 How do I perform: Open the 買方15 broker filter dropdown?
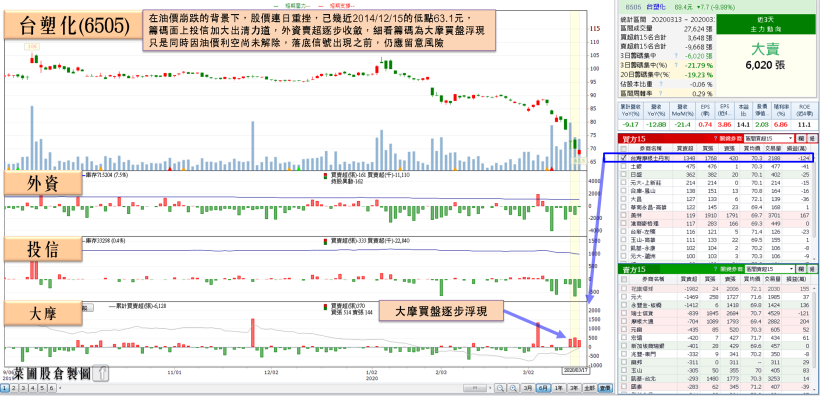pyautogui.click(x=769, y=139)
